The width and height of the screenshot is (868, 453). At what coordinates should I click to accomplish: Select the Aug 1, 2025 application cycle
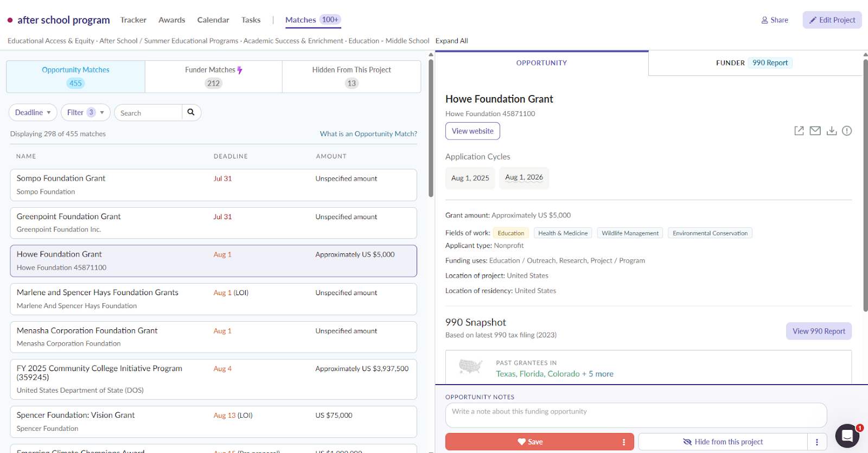(x=470, y=178)
